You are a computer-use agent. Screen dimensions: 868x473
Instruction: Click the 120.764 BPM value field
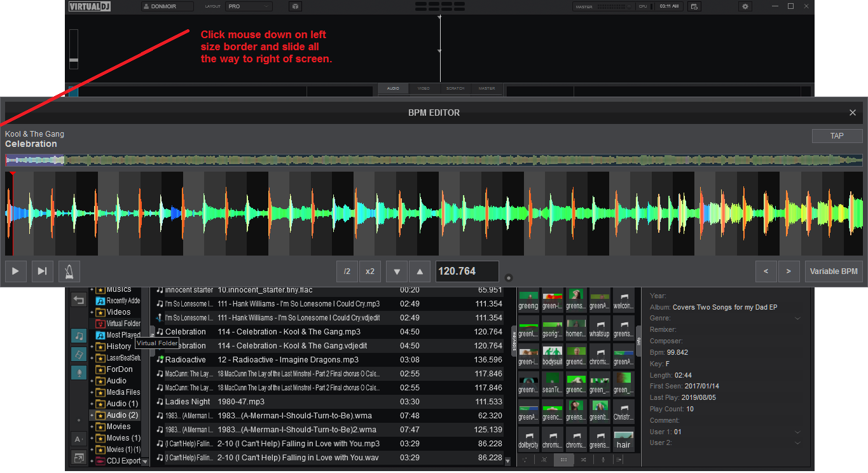(467, 271)
